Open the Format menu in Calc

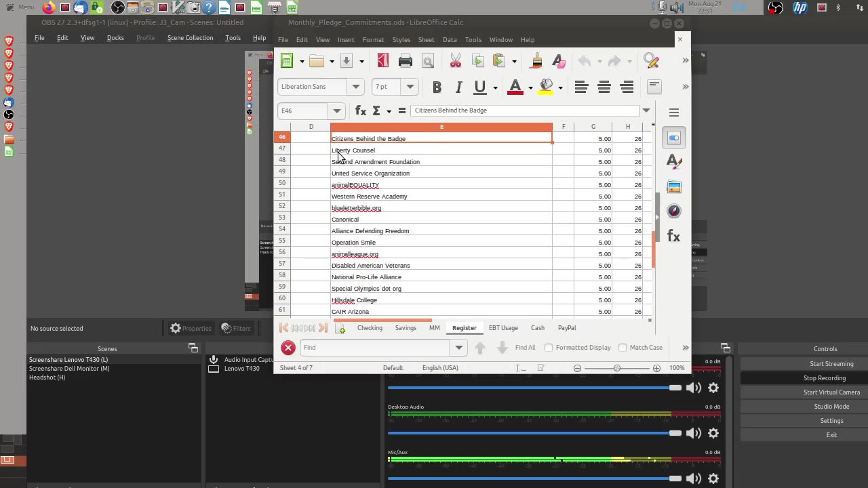[373, 40]
